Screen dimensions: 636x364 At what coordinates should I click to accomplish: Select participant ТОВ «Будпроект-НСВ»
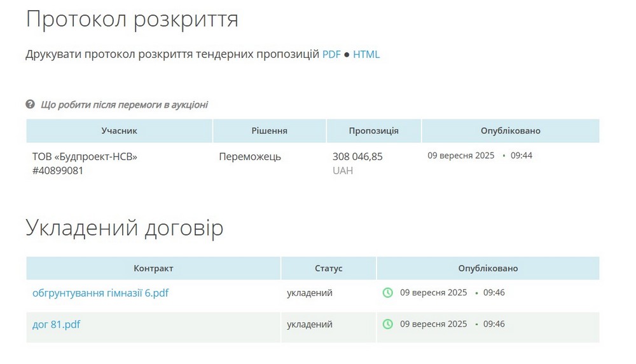(x=85, y=156)
